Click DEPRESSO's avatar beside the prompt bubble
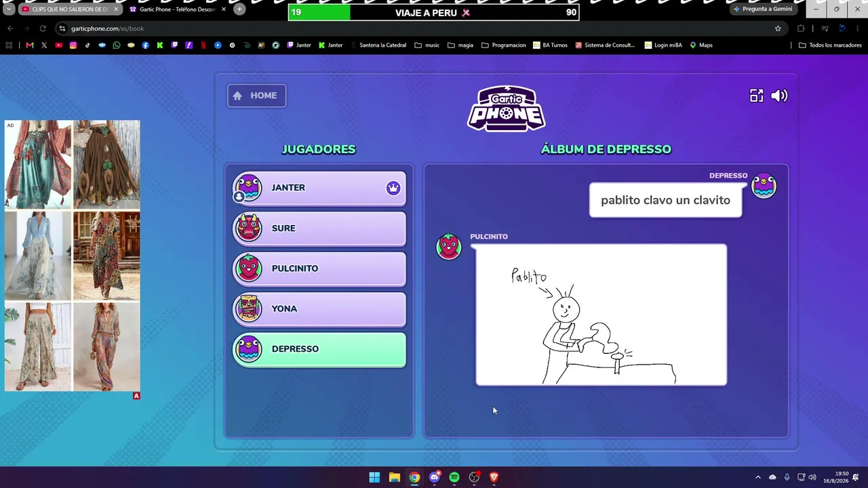 tap(764, 186)
